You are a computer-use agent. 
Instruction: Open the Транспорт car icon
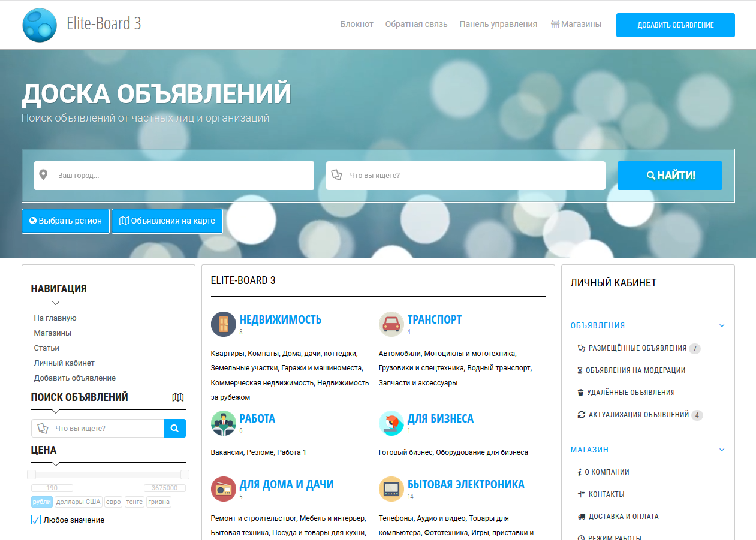[x=391, y=324]
